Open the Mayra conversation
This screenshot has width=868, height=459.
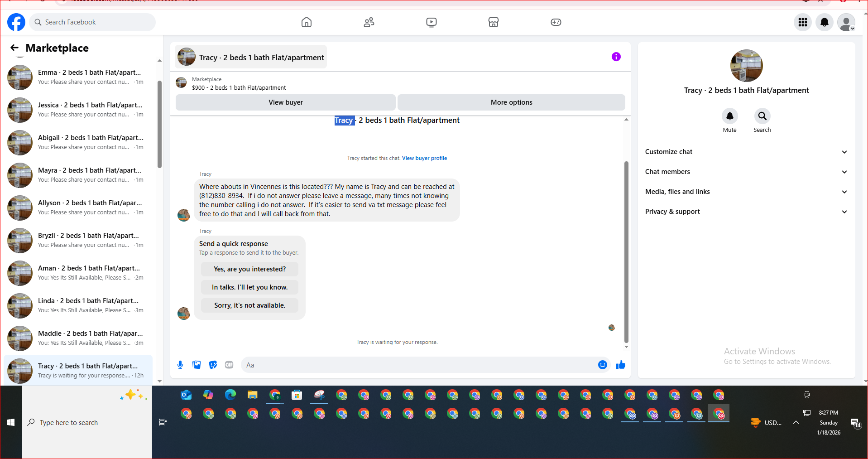(x=78, y=175)
